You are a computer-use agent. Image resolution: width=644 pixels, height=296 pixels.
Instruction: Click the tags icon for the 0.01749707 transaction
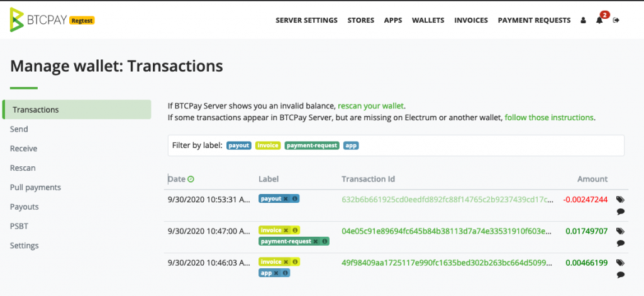620,231
